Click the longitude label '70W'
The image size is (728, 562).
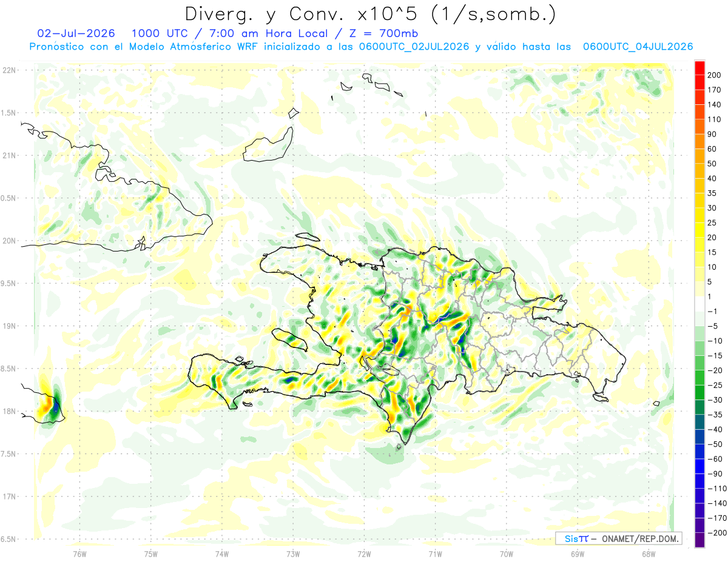506,554
